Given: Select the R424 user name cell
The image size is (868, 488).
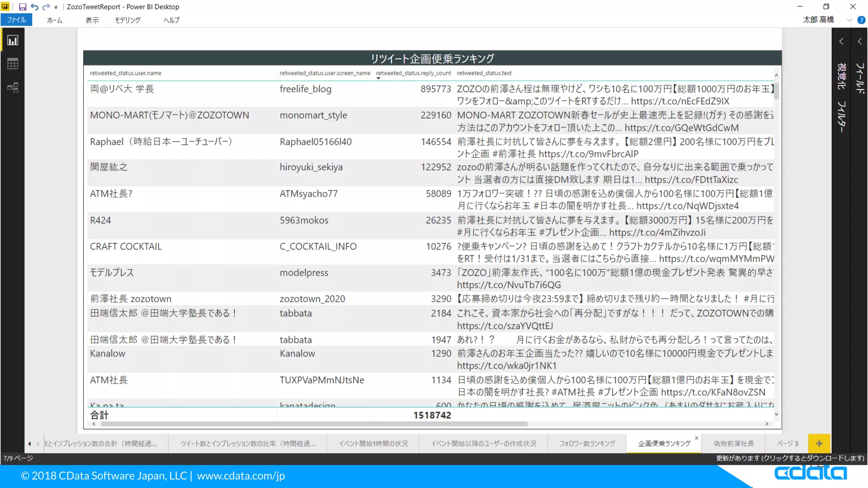Looking at the screenshot, I should coord(100,220).
